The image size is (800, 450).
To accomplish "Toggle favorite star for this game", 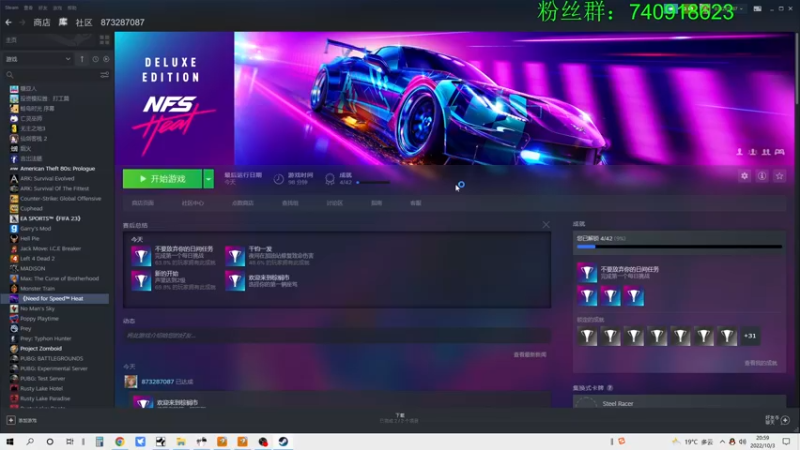I will pyautogui.click(x=779, y=176).
